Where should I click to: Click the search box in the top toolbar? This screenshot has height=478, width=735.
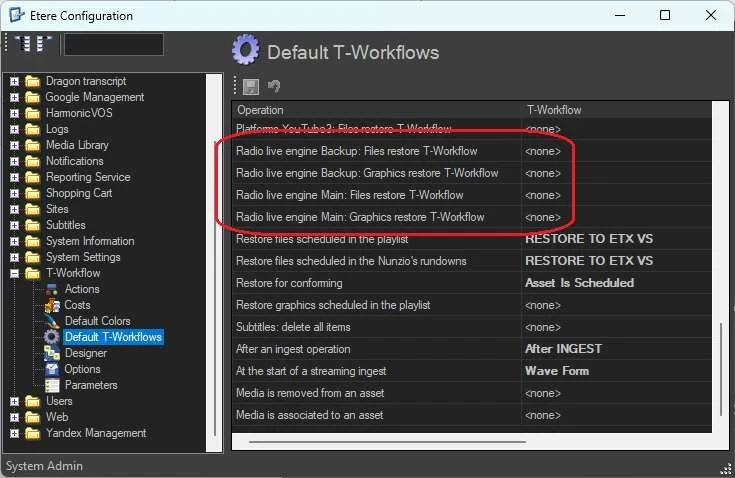(x=113, y=44)
